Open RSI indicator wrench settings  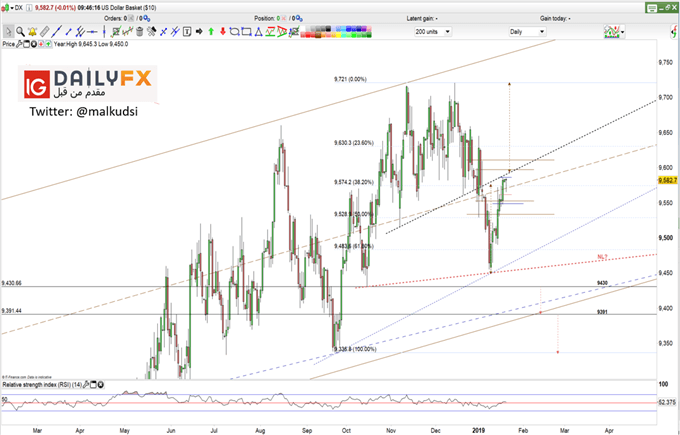point(86,385)
